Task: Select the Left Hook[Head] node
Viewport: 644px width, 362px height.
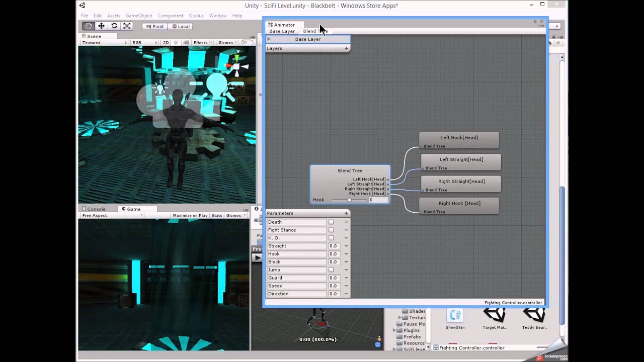Action: click(459, 140)
